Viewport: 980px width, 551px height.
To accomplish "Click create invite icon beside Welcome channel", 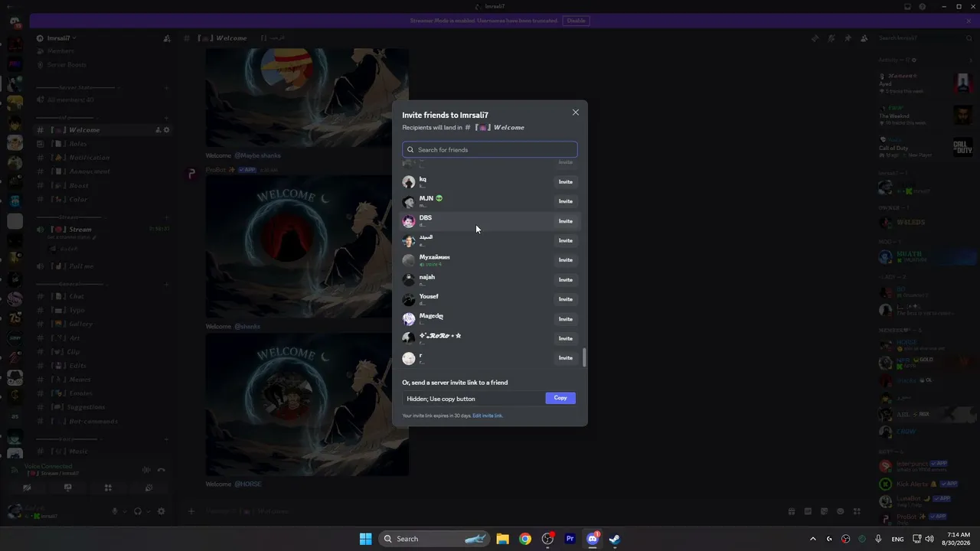I will click(x=158, y=130).
